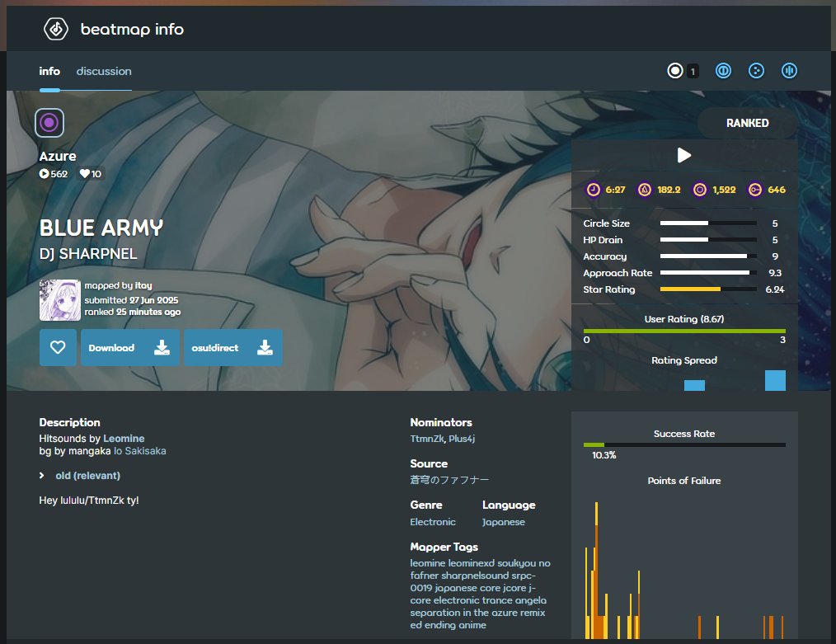This screenshot has height=644, width=836.
Task: Open mapper itay's avatar
Action: [59, 300]
